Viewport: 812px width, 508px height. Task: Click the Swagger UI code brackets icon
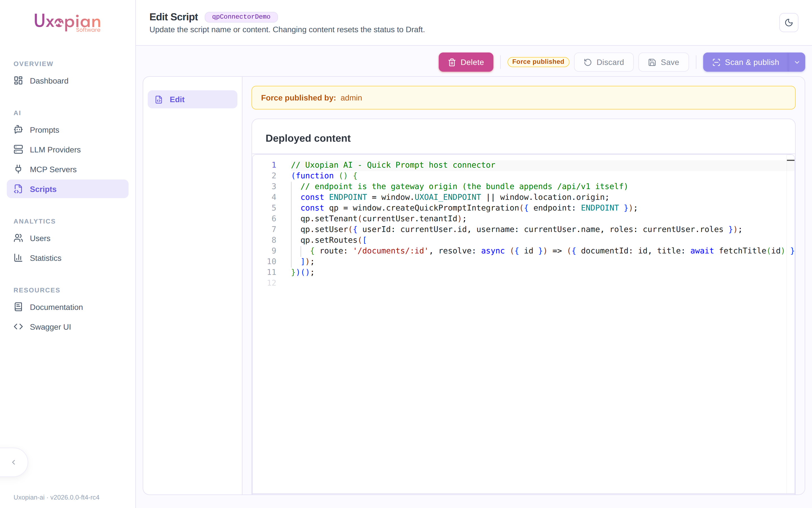point(18,327)
